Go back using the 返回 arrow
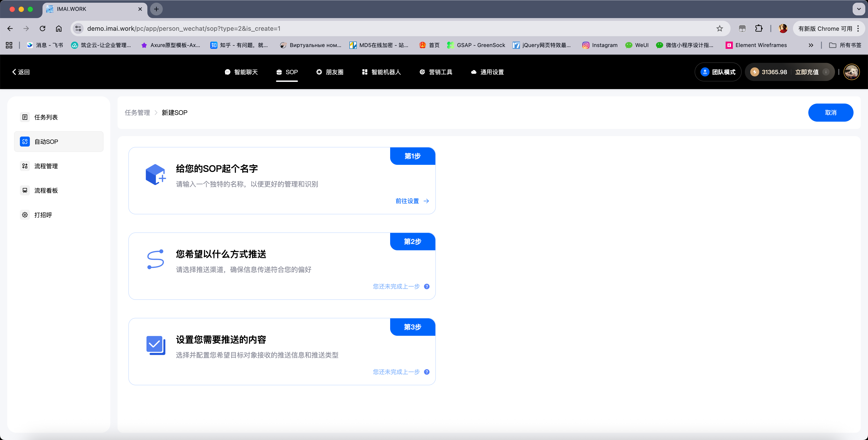Image resolution: width=868 pixels, height=440 pixels. pos(21,72)
